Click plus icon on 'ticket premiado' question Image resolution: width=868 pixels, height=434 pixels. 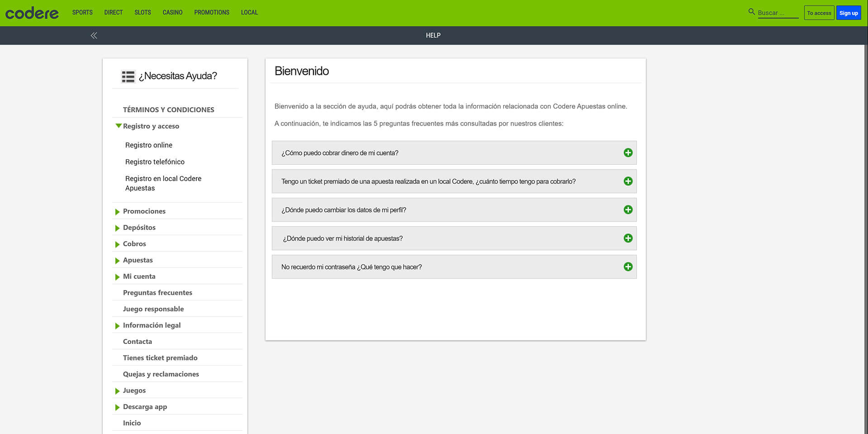(x=628, y=181)
